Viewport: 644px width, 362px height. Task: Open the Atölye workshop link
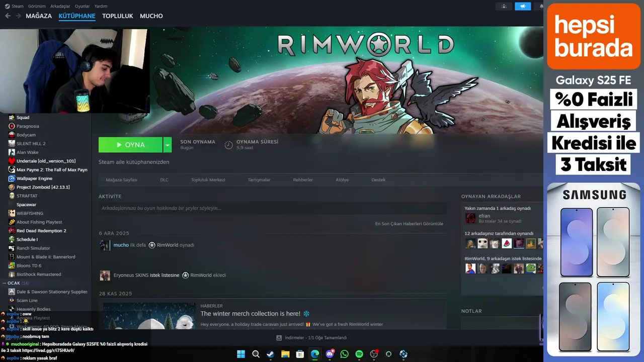[342, 179]
